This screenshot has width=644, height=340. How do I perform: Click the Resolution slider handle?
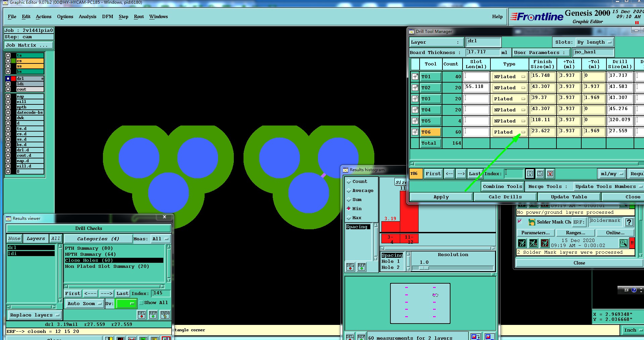[424, 268]
